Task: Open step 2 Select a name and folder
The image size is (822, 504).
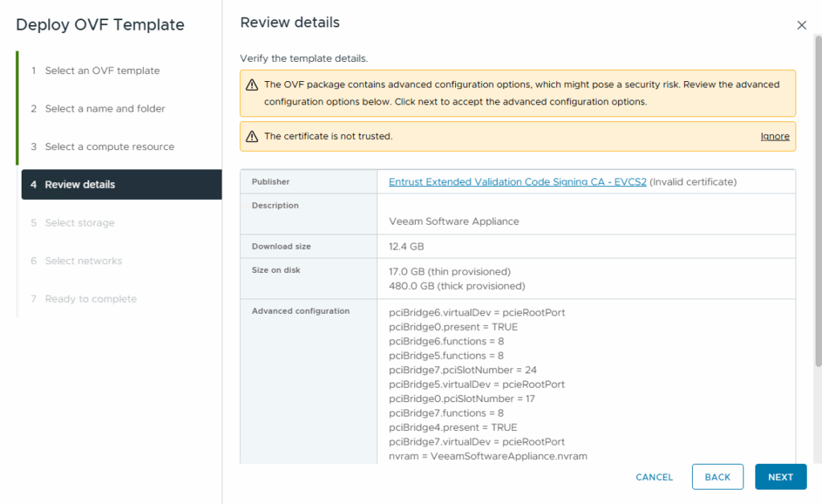Action: tap(104, 108)
